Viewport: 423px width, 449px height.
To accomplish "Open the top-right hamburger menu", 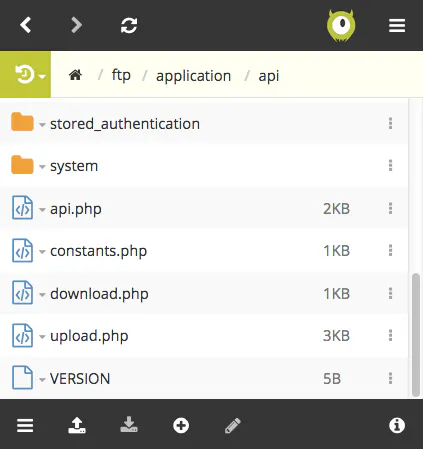I will click(x=397, y=26).
